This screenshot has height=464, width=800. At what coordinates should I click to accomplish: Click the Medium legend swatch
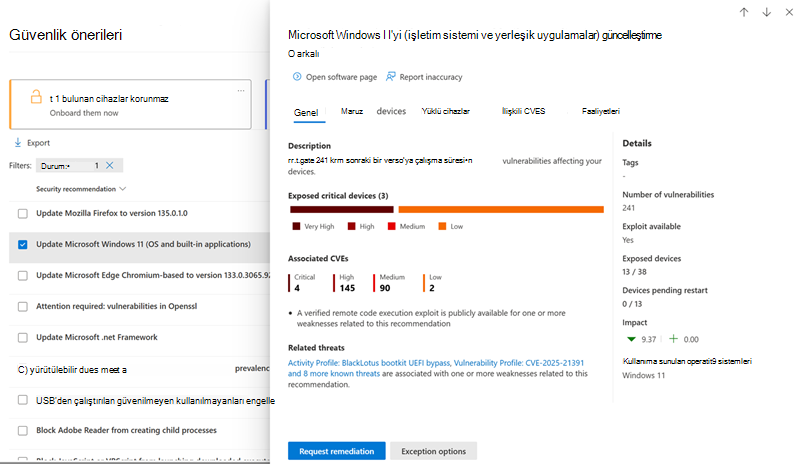(391, 226)
